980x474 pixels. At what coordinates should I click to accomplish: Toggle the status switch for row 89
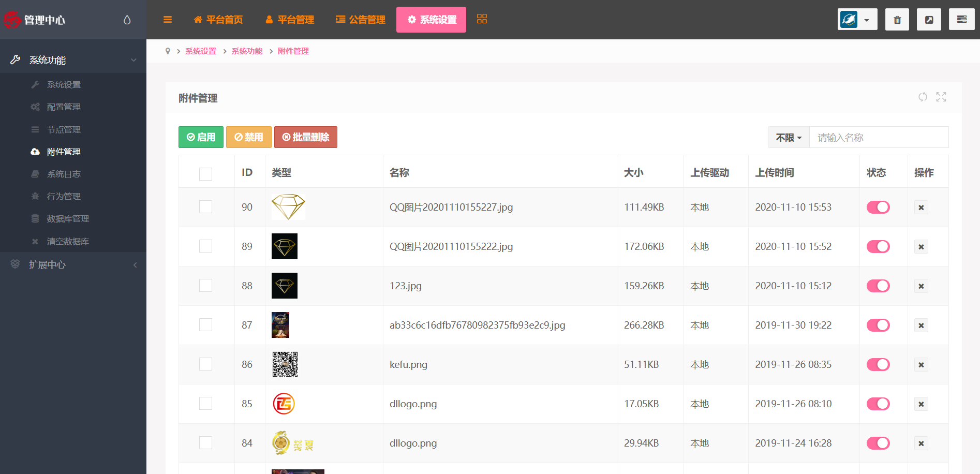[x=878, y=246]
